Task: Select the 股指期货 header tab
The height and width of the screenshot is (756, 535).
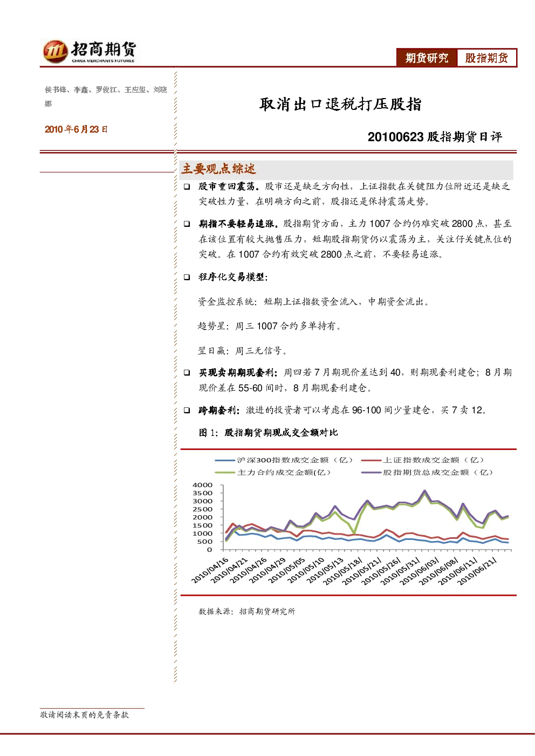Action: pyautogui.click(x=486, y=58)
